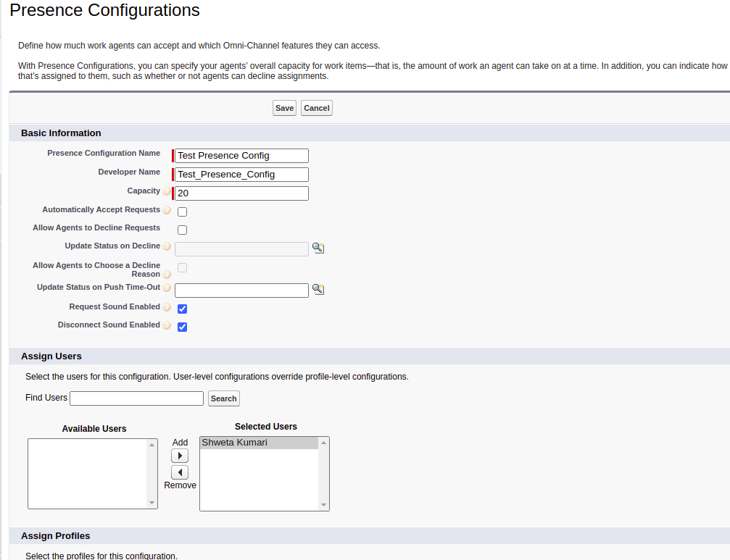Click help icon next to Capacity
Viewport: 730px width, 560px height.
(167, 192)
